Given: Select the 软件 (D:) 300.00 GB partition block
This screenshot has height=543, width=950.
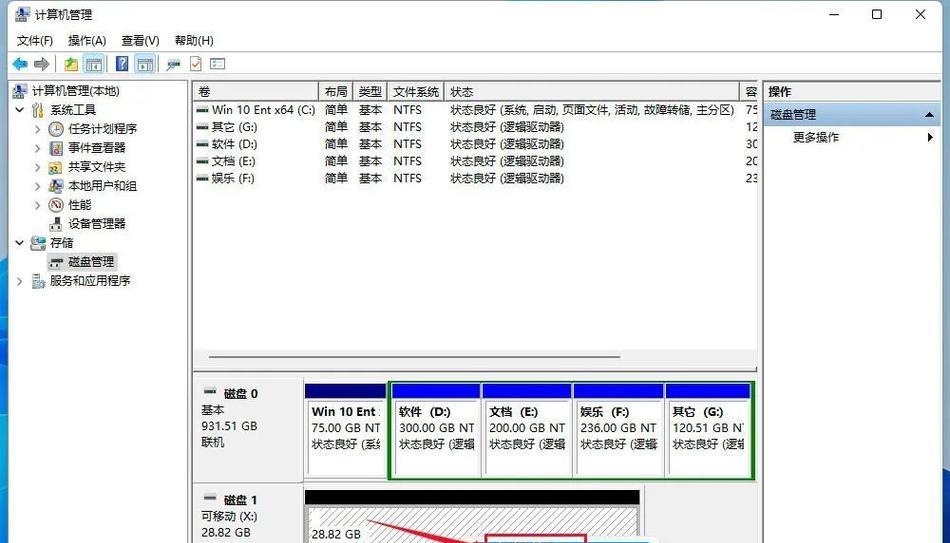Looking at the screenshot, I should (x=436, y=430).
